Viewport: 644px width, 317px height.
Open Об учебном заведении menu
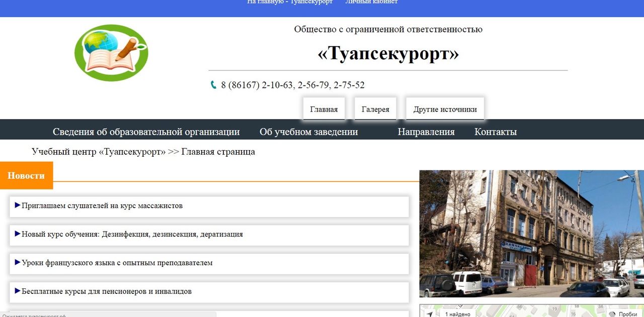point(308,132)
